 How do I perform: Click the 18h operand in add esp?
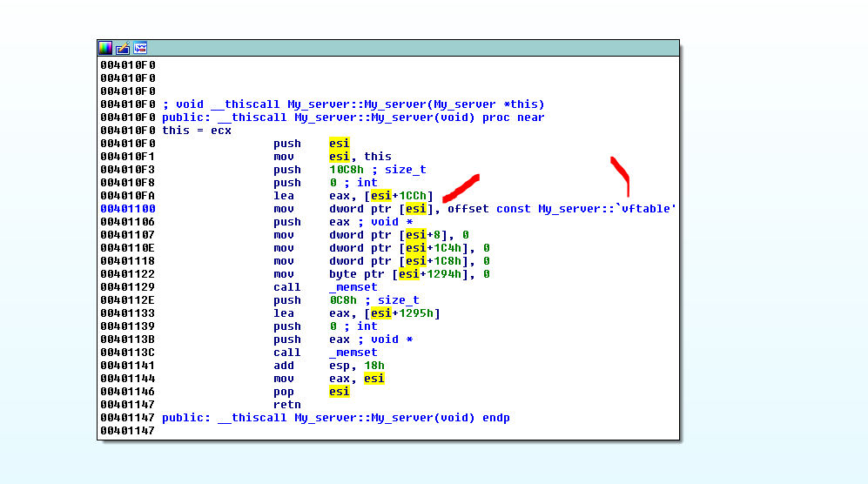click(x=375, y=366)
